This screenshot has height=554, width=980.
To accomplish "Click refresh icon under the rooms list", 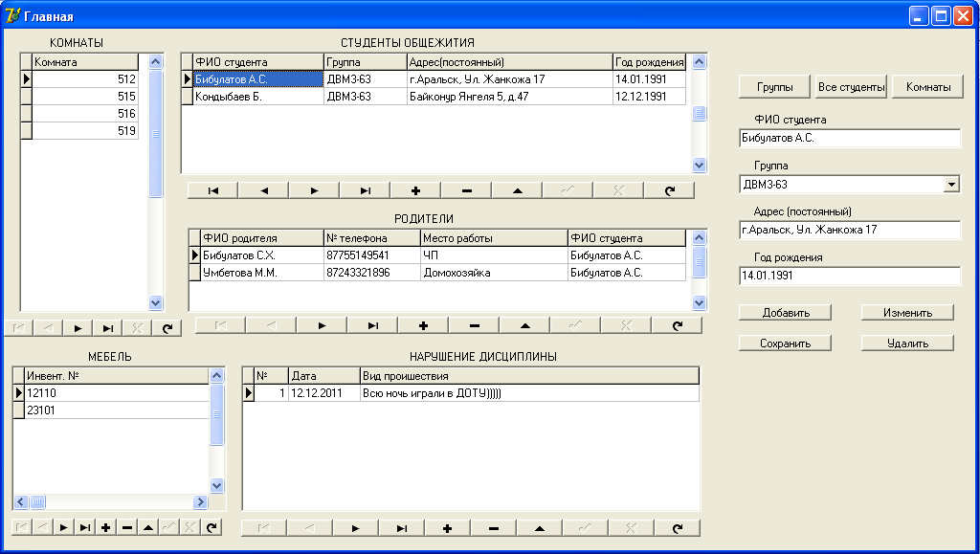I will click(x=167, y=328).
